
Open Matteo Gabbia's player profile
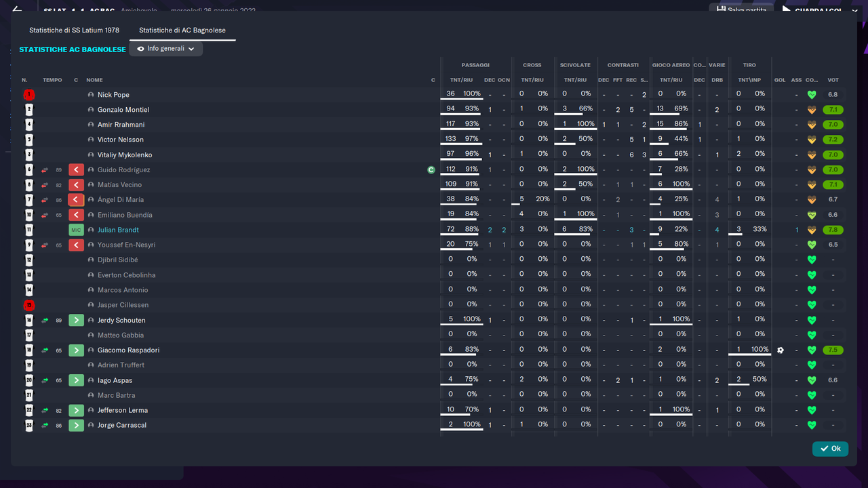pyautogui.click(x=121, y=335)
